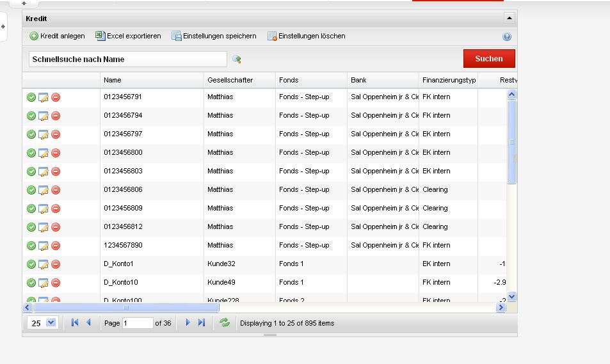Edit row 1234567890 with pencil icon
Screen dimensions: 610x364
(x=43, y=246)
